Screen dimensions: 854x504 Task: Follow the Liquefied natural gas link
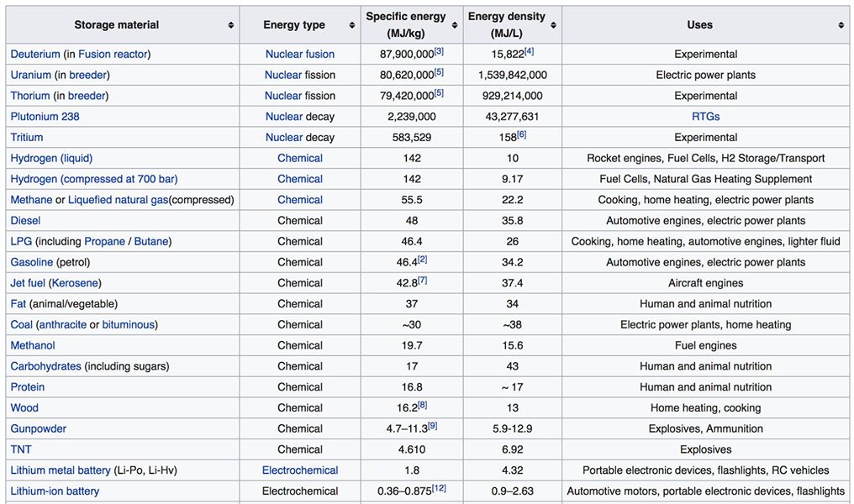pos(119,200)
